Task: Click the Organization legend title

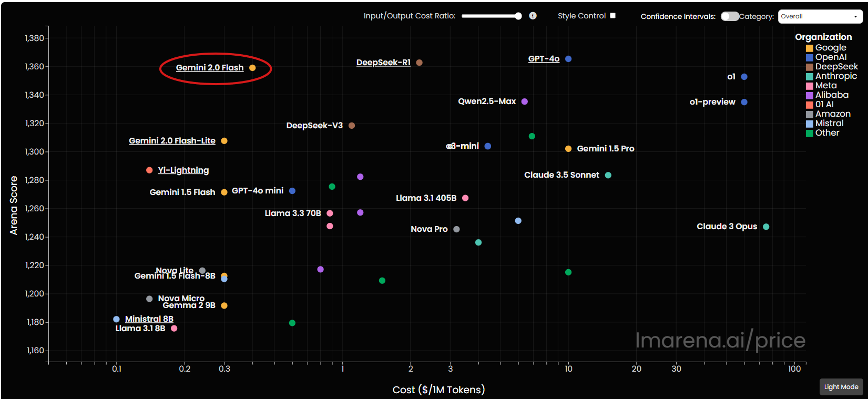Action: [823, 37]
